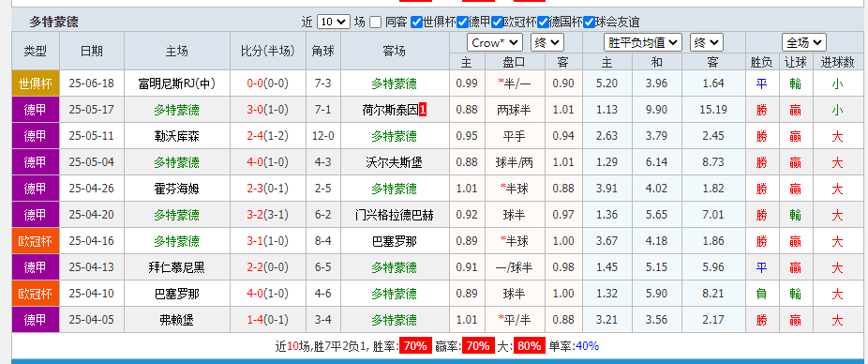Uncheck the 球会友谊 filter checkbox
Viewport: 868px width, 364px height.
point(589,23)
